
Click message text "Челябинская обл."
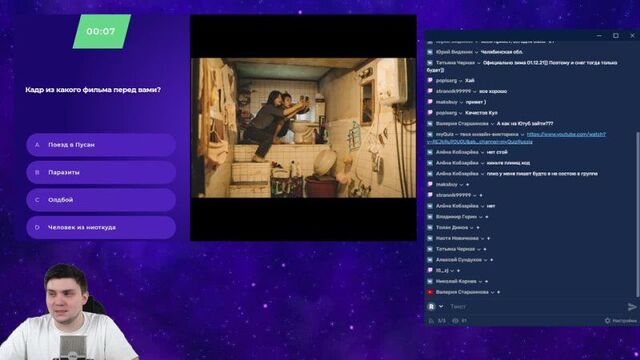coord(502,52)
